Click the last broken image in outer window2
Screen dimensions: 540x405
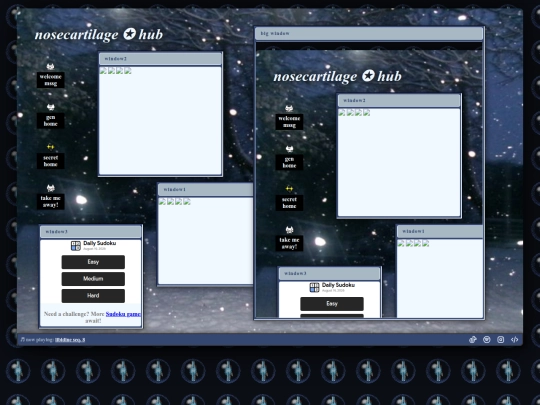128,71
